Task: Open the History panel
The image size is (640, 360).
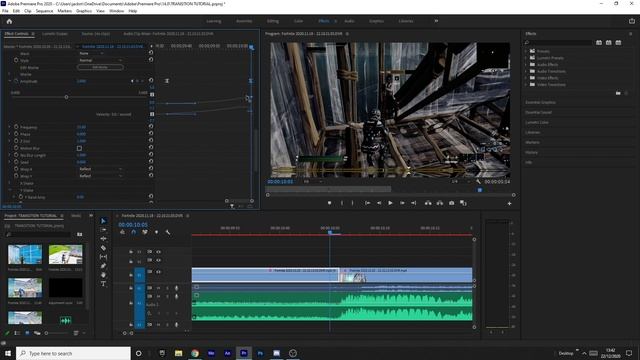Action: (531, 152)
